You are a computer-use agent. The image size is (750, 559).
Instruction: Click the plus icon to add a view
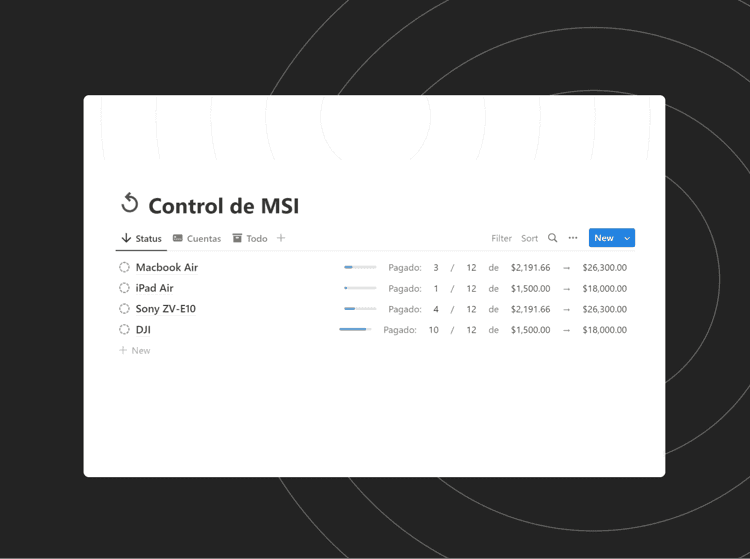tap(281, 238)
